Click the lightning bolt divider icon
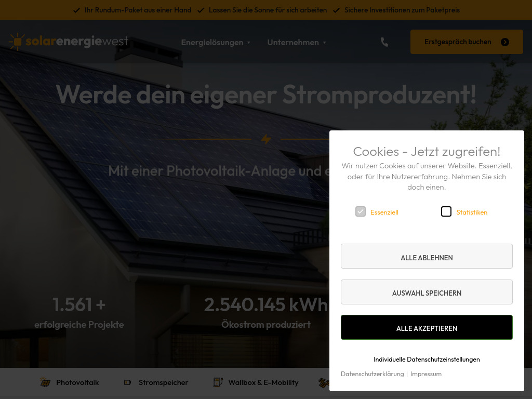This screenshot has width=532, height=399. pos(266,139)
